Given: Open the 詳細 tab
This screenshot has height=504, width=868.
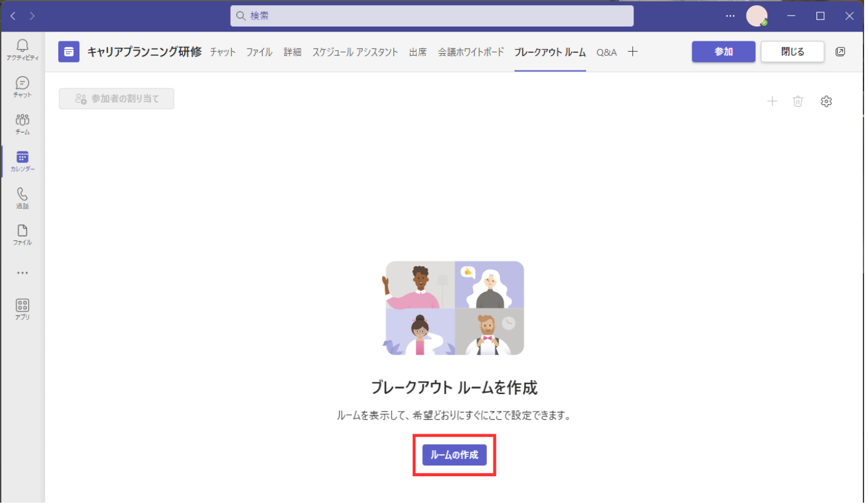Looking at the screenshot, I should pos(293,52).
